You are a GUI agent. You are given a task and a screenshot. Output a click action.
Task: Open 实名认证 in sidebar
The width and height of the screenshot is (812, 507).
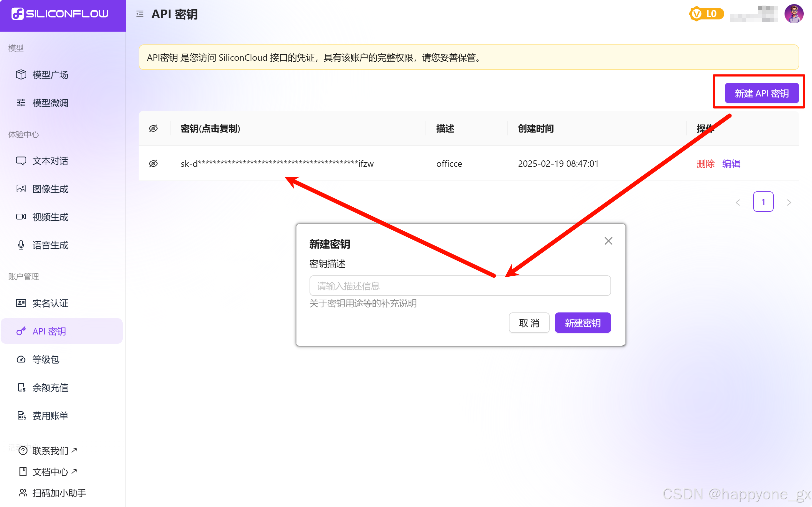[x=50, y=303]
